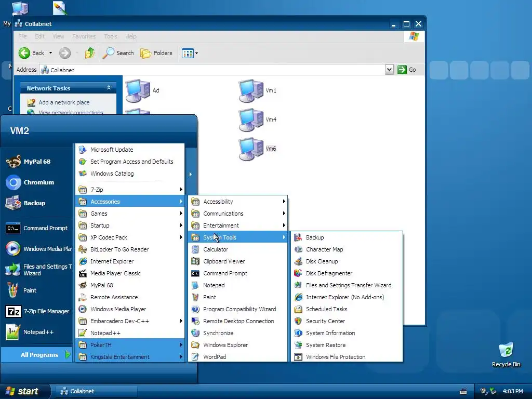Viewport: 532px width, 399px height.
Task: Open Notepad from Accessories
Action: point(237,285)
